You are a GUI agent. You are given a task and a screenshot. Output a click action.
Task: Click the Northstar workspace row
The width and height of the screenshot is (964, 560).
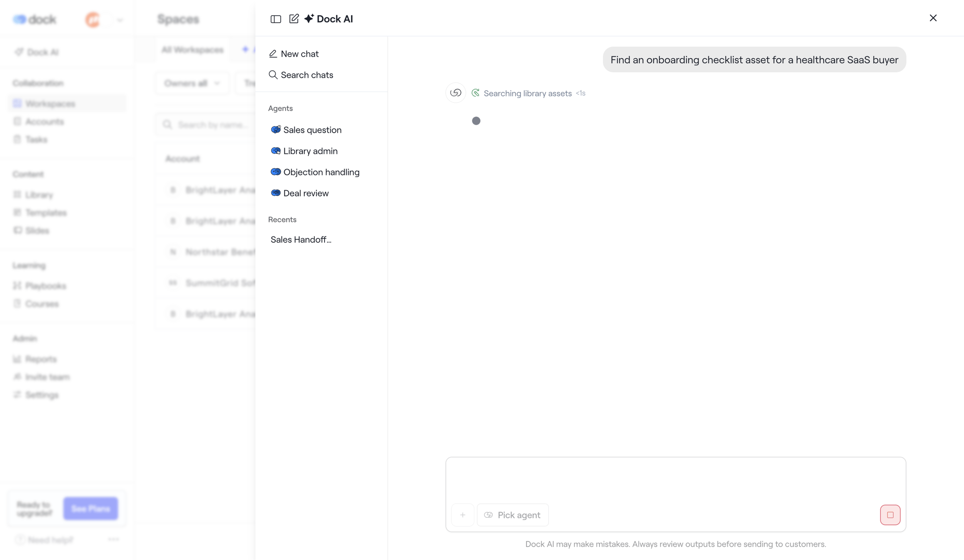206,252
